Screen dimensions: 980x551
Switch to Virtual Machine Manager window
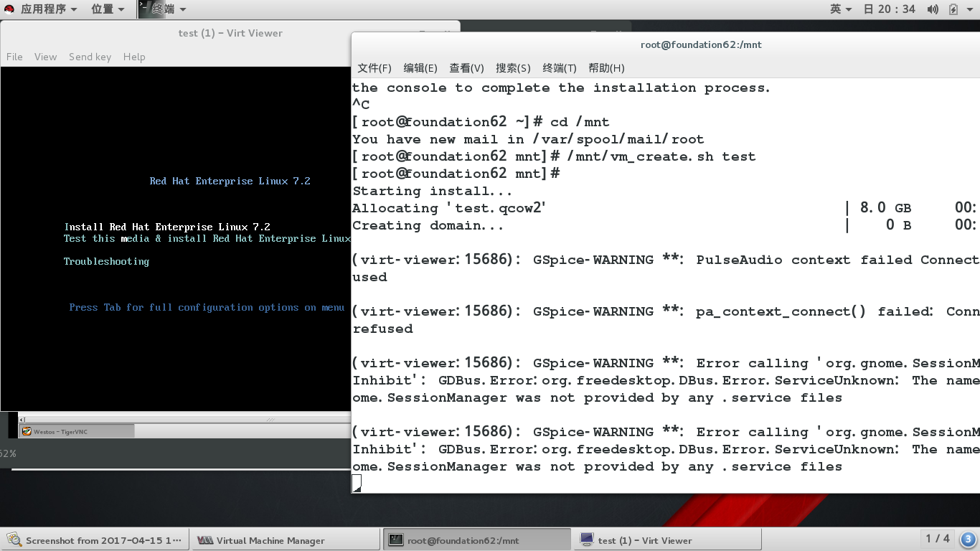pyautogui.click(x=285, y=540)
